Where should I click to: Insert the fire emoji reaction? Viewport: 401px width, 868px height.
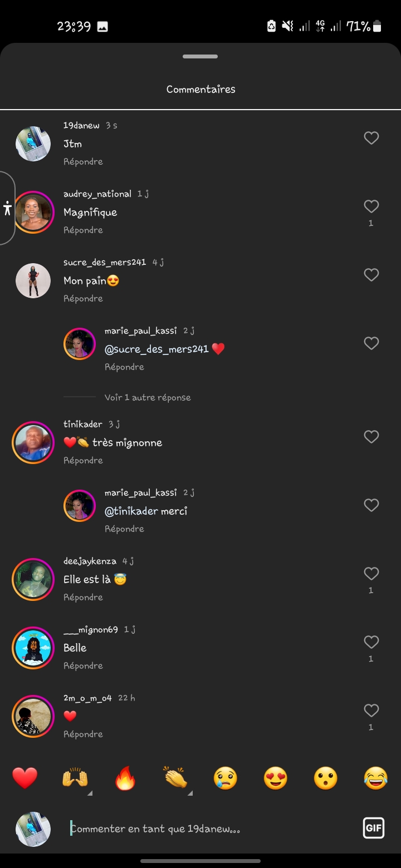pos(125,778)
